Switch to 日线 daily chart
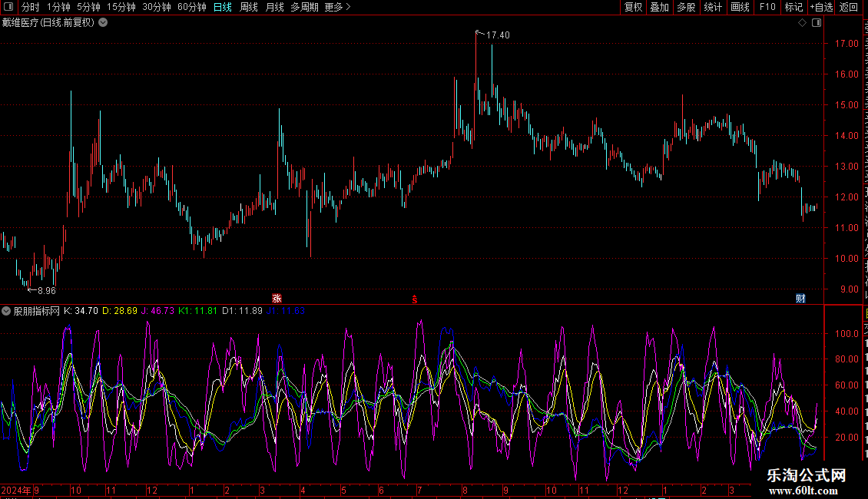 coord(223,7)
